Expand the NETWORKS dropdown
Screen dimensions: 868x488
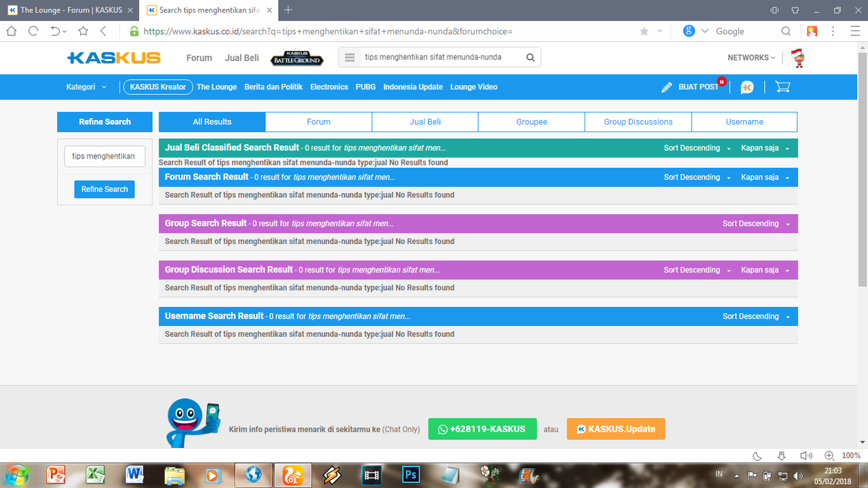pyautogui.click(x=751, y=58)
